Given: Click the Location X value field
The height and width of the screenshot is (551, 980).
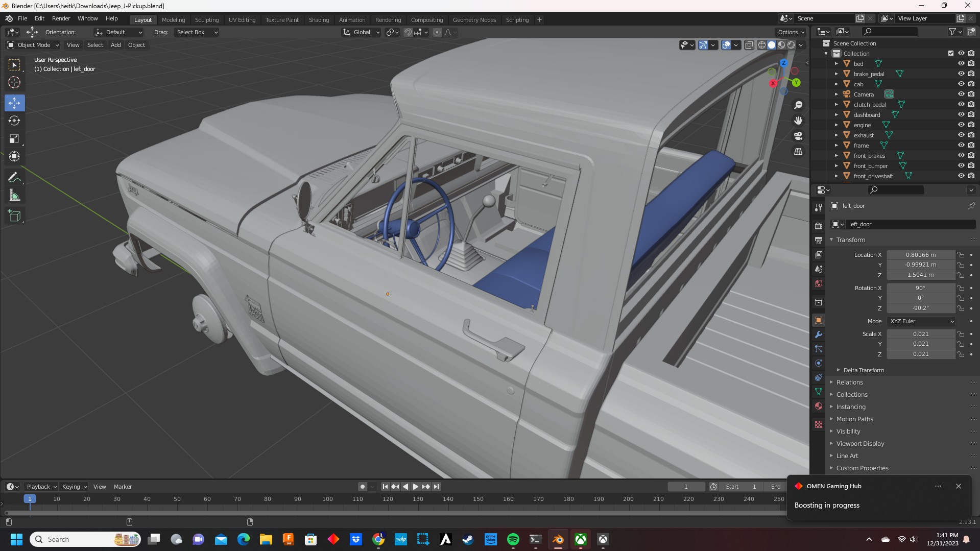Looking at the screenshot, I should coord(920,255).
